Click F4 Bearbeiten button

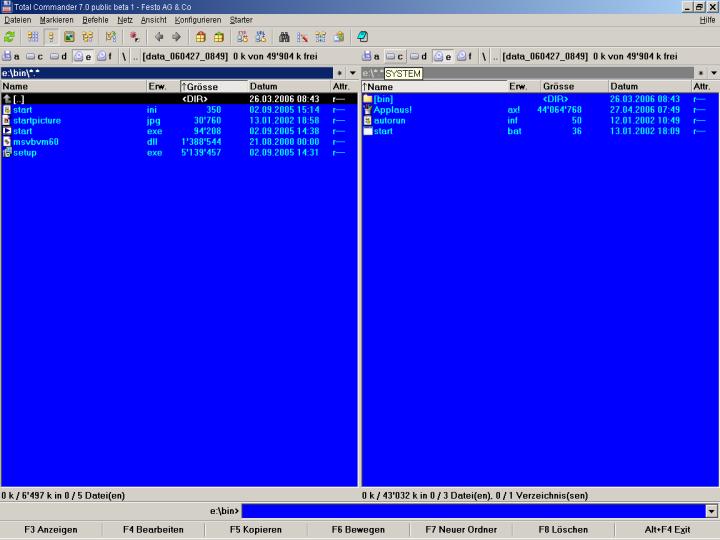tap(153, 530)
